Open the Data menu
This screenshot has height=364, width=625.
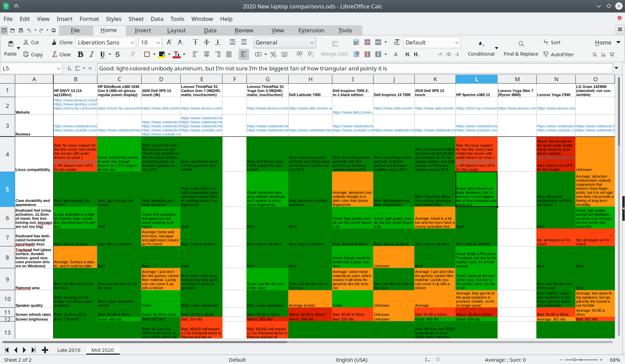pyautogui.click(x=157, y=19)
